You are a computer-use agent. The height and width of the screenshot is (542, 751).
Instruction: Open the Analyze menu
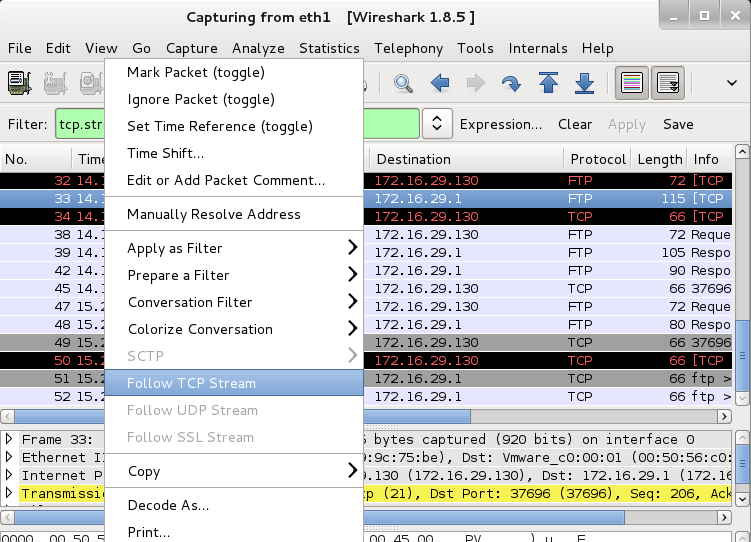point(258,48)
